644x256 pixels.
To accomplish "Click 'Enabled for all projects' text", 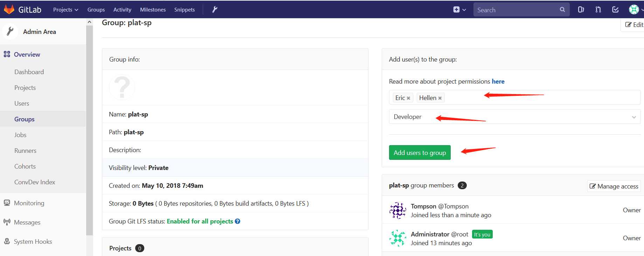I will [x=200, y=221].
